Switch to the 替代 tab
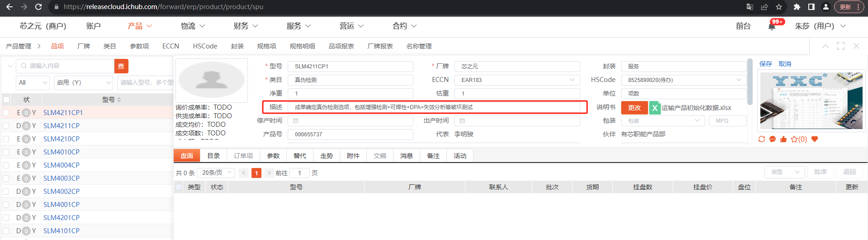The width and height of the screenshot is (868, 240). tap(300, 156)
